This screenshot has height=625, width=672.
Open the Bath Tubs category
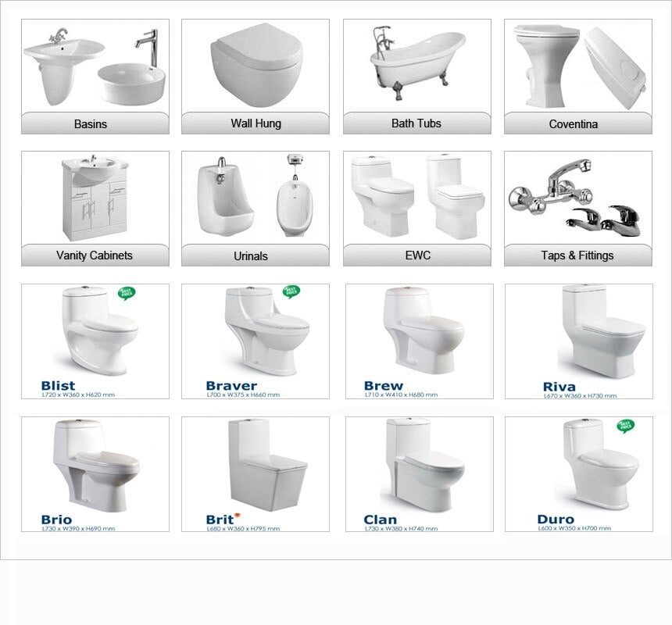(x=417, y=123)
